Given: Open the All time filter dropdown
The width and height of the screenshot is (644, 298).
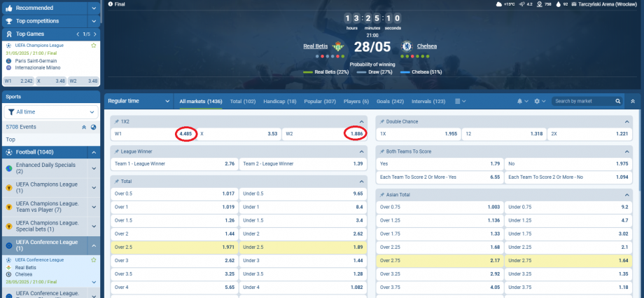Looking at the screenshot, I should (x=51, y=112).
